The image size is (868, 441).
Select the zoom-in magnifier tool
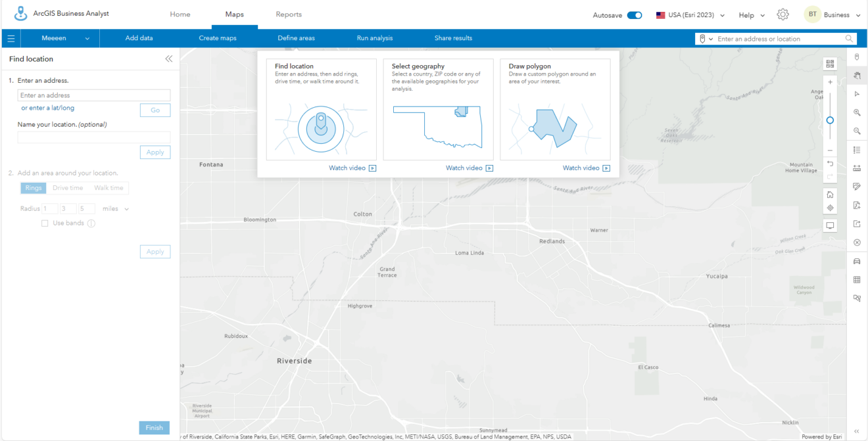pos(857,112)
